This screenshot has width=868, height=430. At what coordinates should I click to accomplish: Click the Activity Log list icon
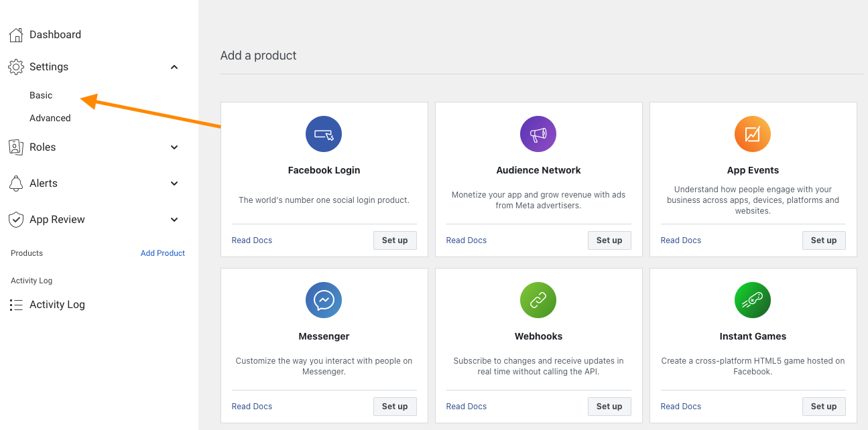pos(16,305)
